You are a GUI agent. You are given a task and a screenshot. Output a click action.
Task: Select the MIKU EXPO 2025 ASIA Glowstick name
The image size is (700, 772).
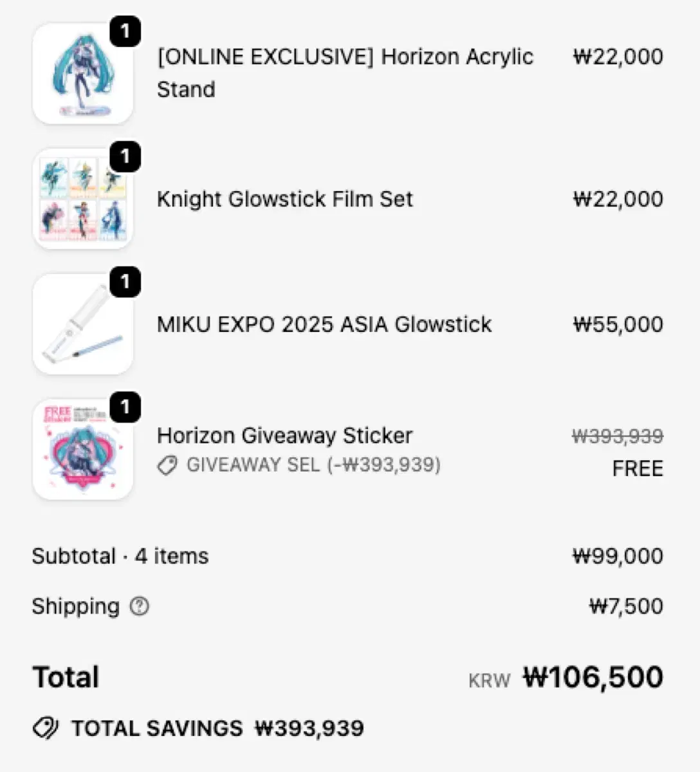[324, 324]
